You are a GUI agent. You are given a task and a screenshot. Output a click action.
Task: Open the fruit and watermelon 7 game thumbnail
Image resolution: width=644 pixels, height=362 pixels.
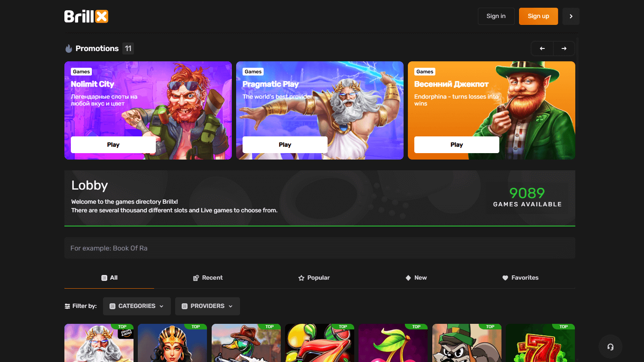tap(320, 343)
